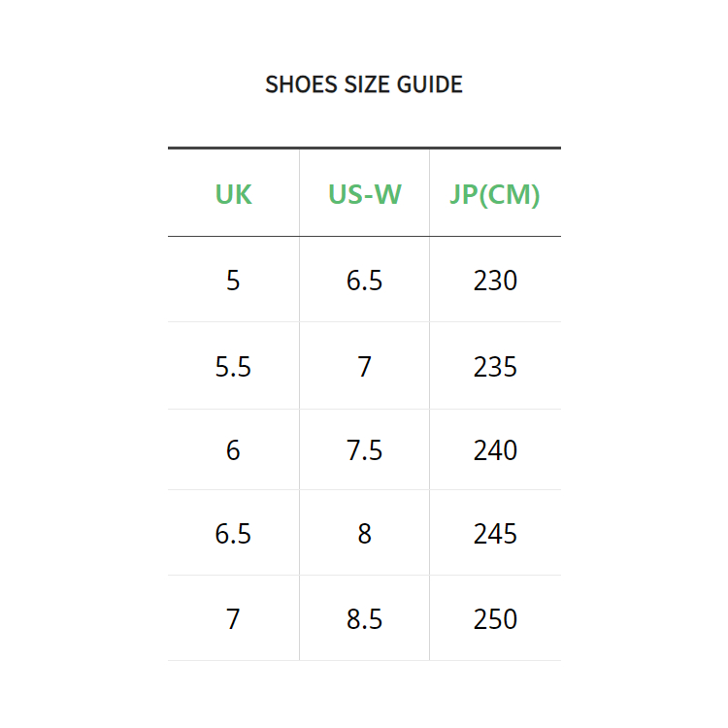Viewport: 728px width, 728px height.
Task: Pick the US-W size 7 cell
Action: [x=364, y=367]
